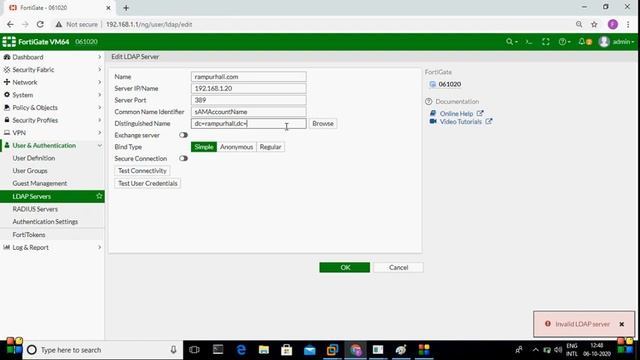Viewport: 640px width, 360px height.
Task: Open the header search icon
Action: pos(511,42)
